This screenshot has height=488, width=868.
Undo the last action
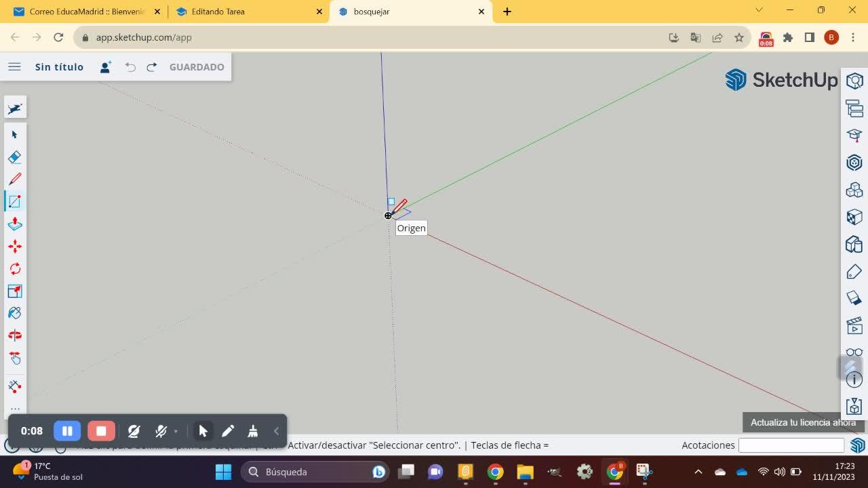(130, 66)
